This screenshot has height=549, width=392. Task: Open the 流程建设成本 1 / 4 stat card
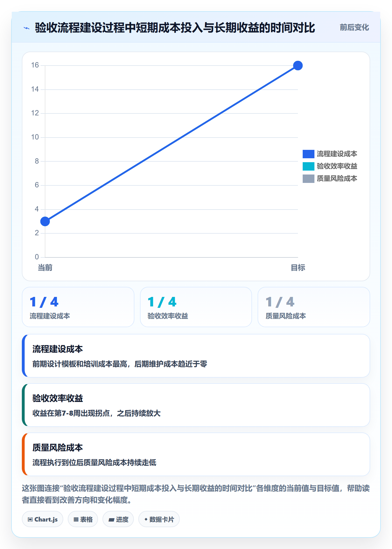78,307
